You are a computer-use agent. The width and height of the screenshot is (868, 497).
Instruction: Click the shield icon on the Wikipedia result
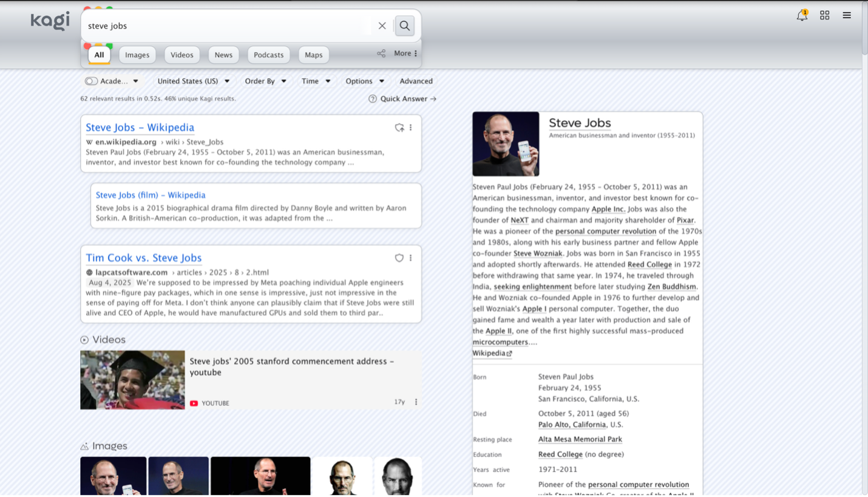pos(399,128)
